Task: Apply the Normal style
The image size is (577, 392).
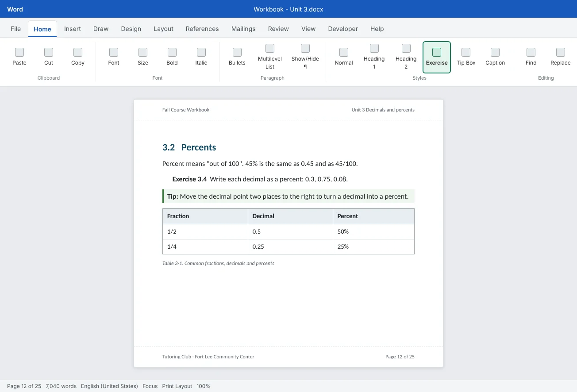Action: pyautogui.click(x=344, y=57)
